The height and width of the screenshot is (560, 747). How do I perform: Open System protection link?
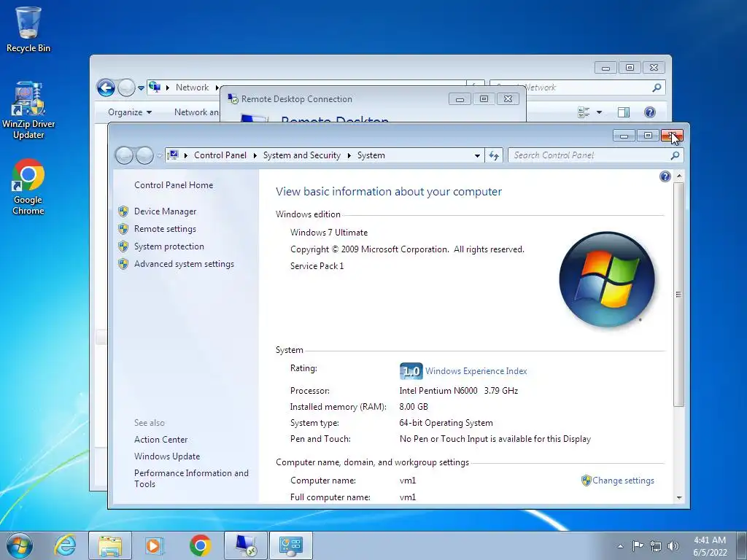click(169, 246)
